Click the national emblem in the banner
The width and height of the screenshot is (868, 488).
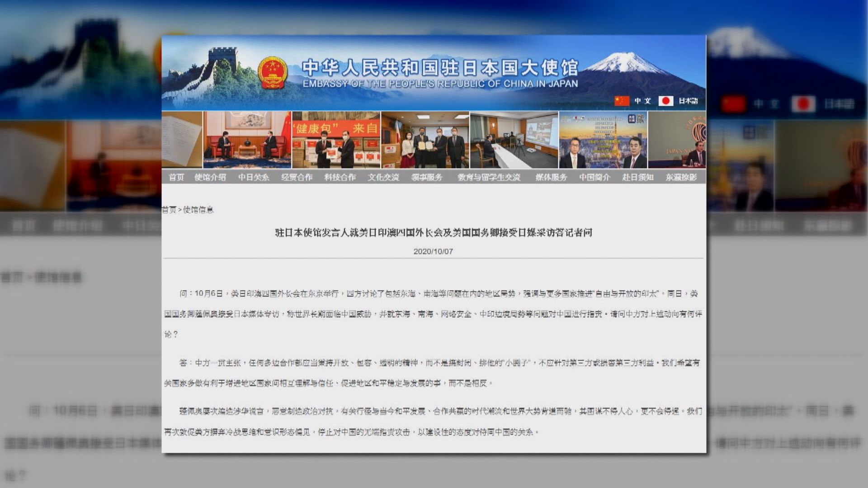(x=274, y=71)
